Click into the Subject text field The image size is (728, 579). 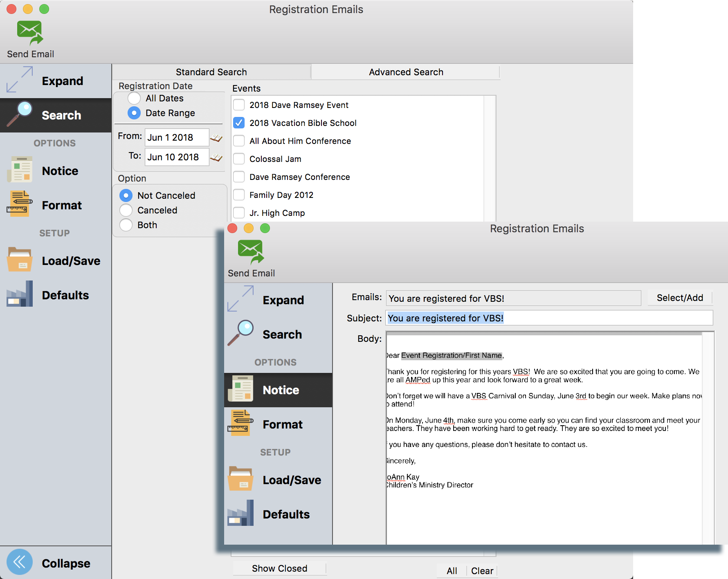tap(605, 318)
